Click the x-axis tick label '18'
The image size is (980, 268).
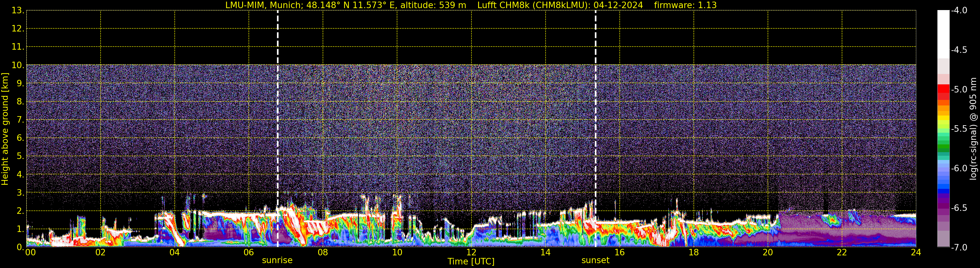(x=694, y=252)
